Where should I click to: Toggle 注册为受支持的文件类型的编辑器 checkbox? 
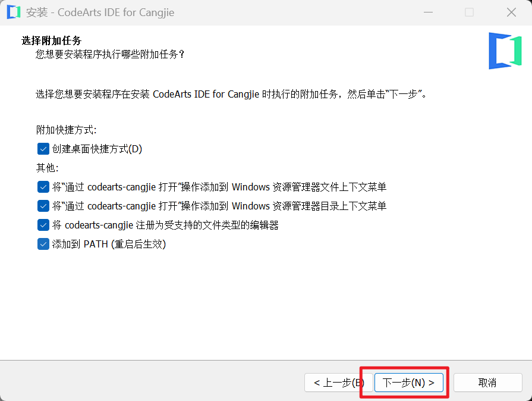tap(43, 225)
